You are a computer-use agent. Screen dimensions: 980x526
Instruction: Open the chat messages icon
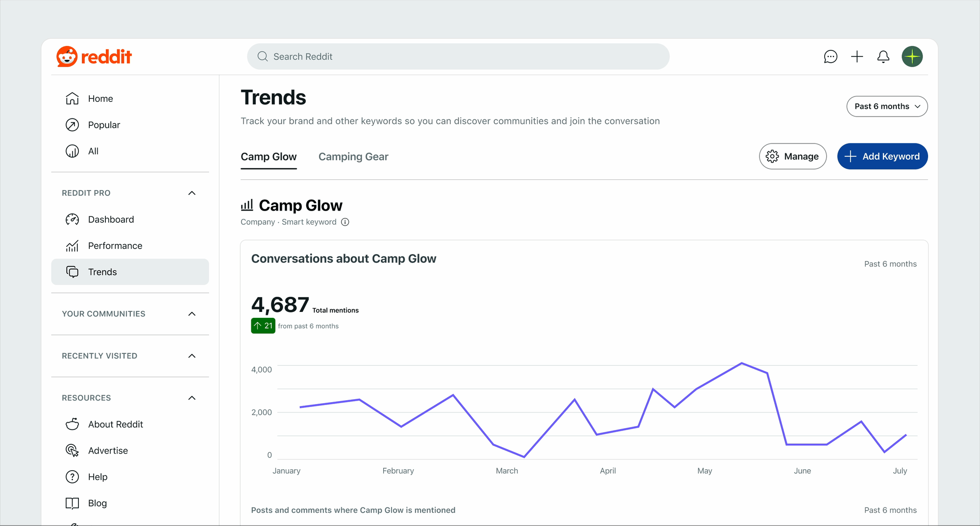(x=830, y=56)
